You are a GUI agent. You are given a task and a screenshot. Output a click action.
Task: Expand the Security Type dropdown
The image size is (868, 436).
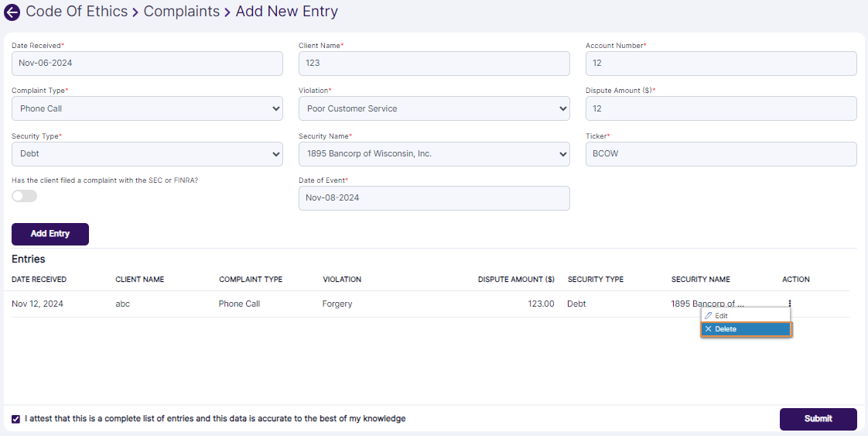147,154
